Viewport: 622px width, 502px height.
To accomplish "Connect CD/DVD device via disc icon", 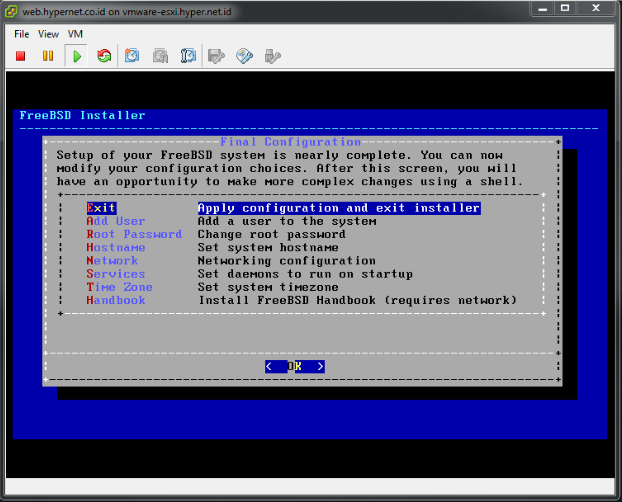I will point(244,56).
